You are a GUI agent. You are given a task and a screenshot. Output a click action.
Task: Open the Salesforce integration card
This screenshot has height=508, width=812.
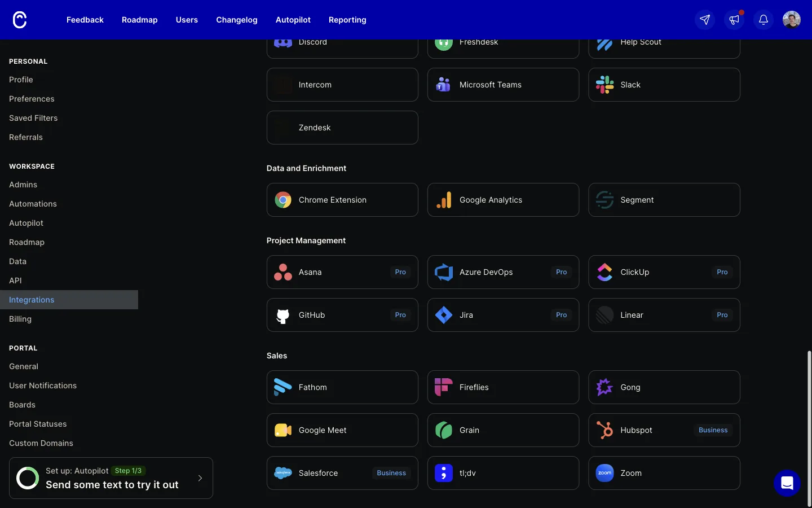342,473
